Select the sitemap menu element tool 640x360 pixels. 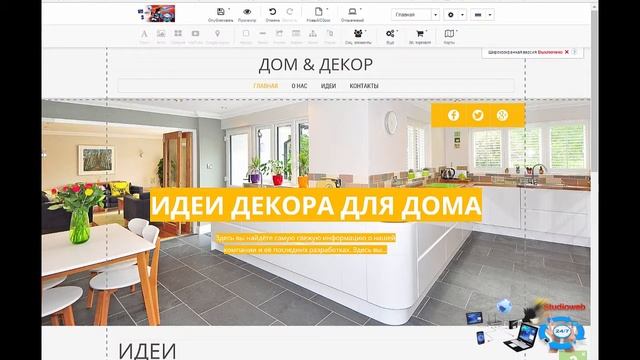pos(313,33)
